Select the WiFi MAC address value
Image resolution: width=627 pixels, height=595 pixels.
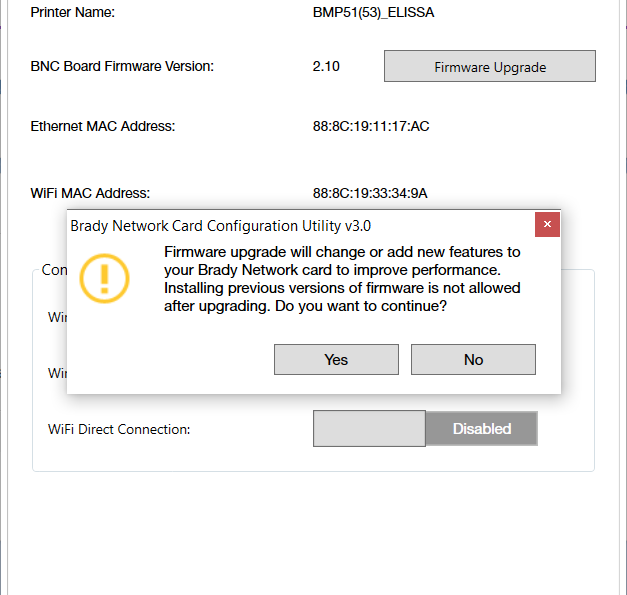pyautogui.click(x=370, y=193)
